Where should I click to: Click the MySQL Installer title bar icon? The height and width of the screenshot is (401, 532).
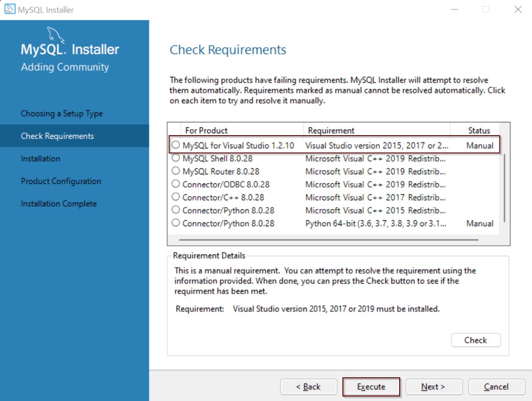click(x=10, y=9)
